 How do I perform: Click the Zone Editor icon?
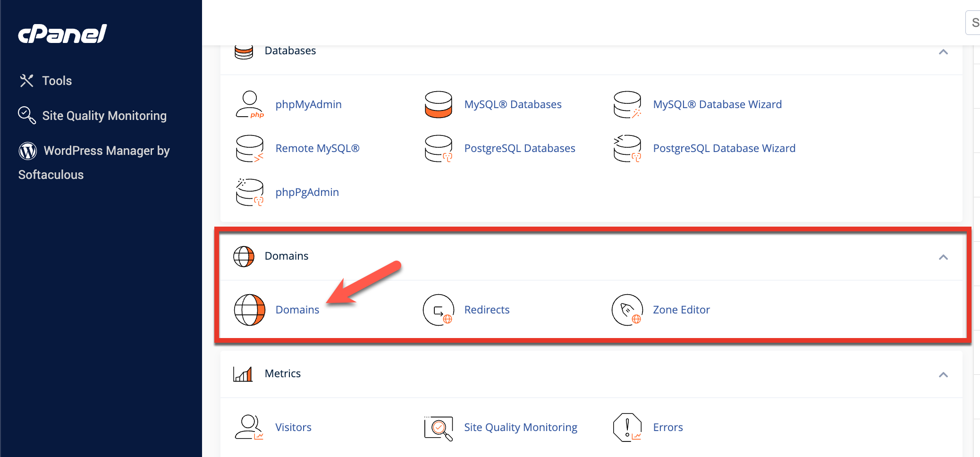click(627, 310)
